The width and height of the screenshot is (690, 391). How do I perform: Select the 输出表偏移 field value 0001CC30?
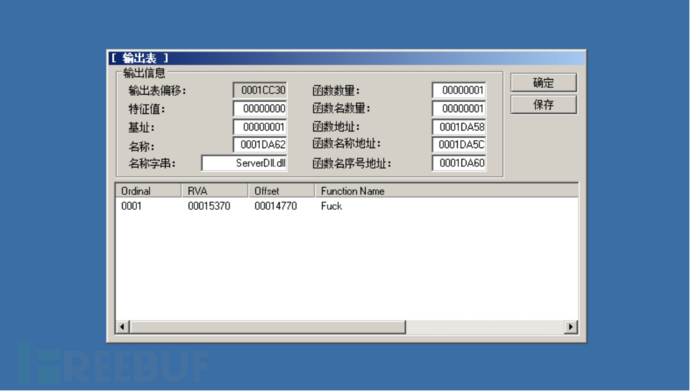260,90
